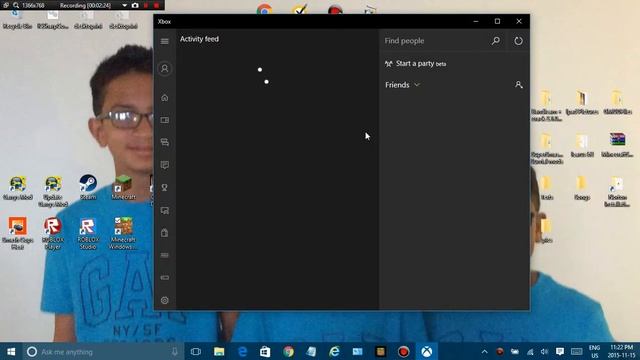Screen dimensions: 640x360
Task: Stop the screen recording
Action: coord(156,5)
